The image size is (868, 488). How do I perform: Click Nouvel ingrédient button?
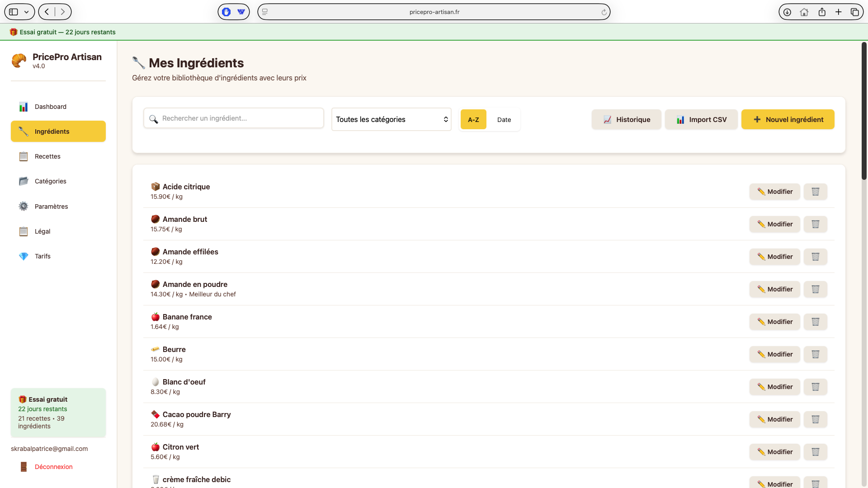pos(788,120)
